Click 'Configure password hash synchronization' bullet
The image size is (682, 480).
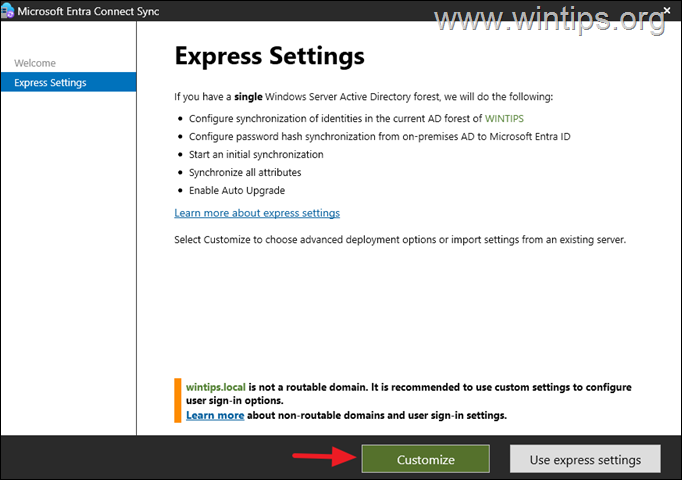[379, 137]
